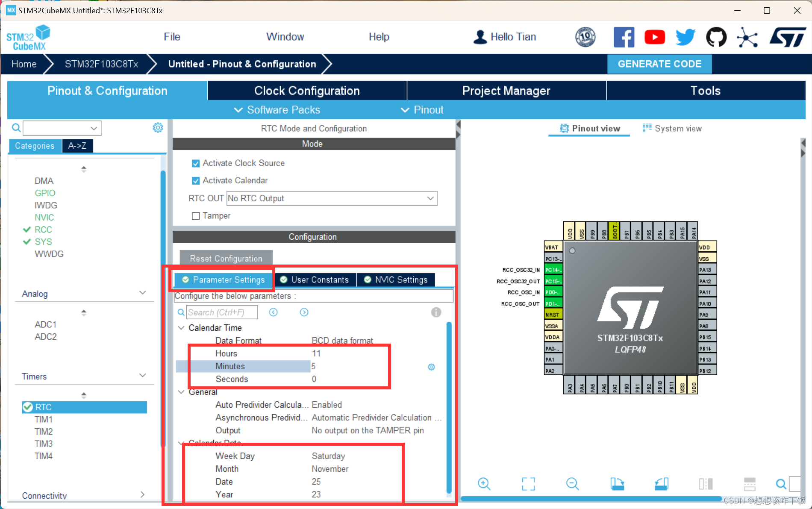Uncheck Activate Calendar

pos(196,180)
